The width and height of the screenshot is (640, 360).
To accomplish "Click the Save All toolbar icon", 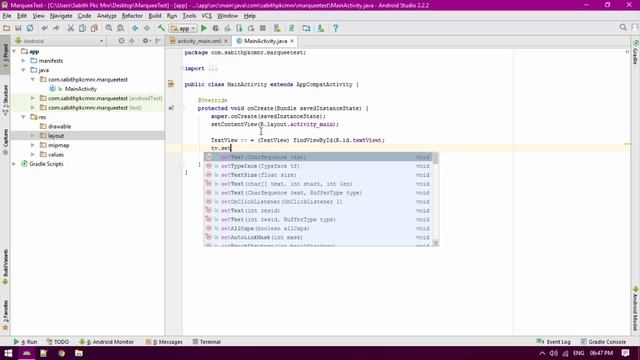I will point(18,28).
